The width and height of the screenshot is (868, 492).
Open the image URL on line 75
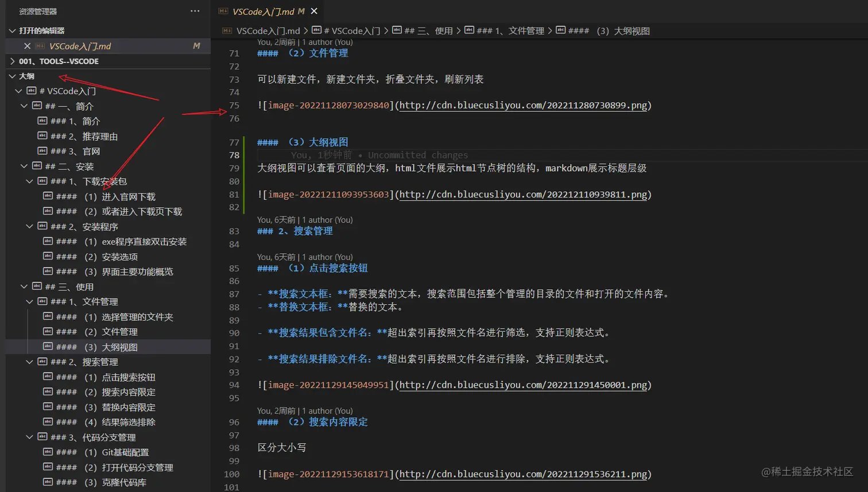(522, 105)
